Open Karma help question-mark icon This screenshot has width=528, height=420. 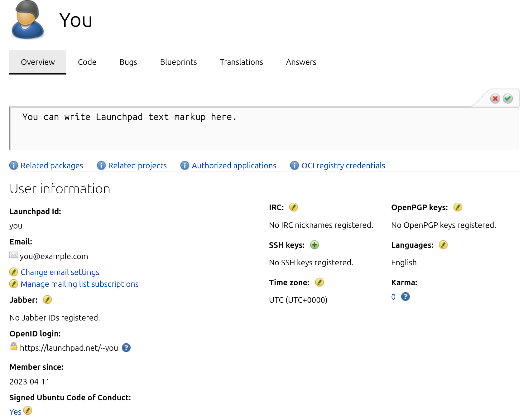pyautogui.click(x=406, y=297)
